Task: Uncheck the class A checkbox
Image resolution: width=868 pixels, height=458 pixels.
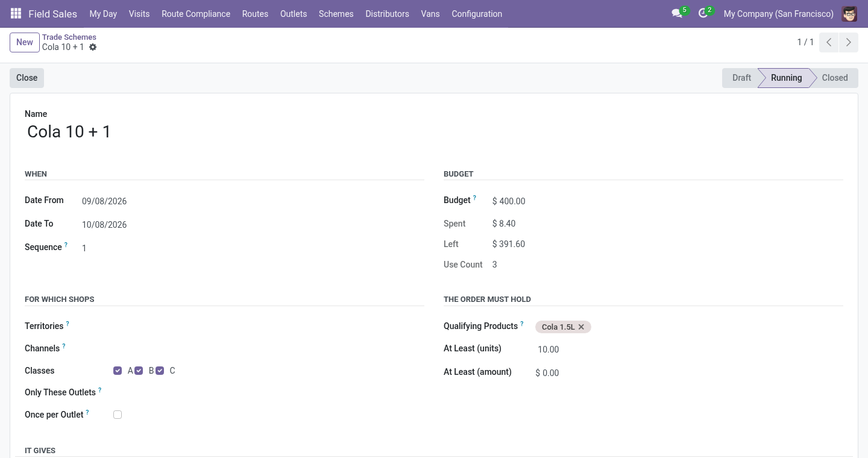Action: tap(118, 371)
